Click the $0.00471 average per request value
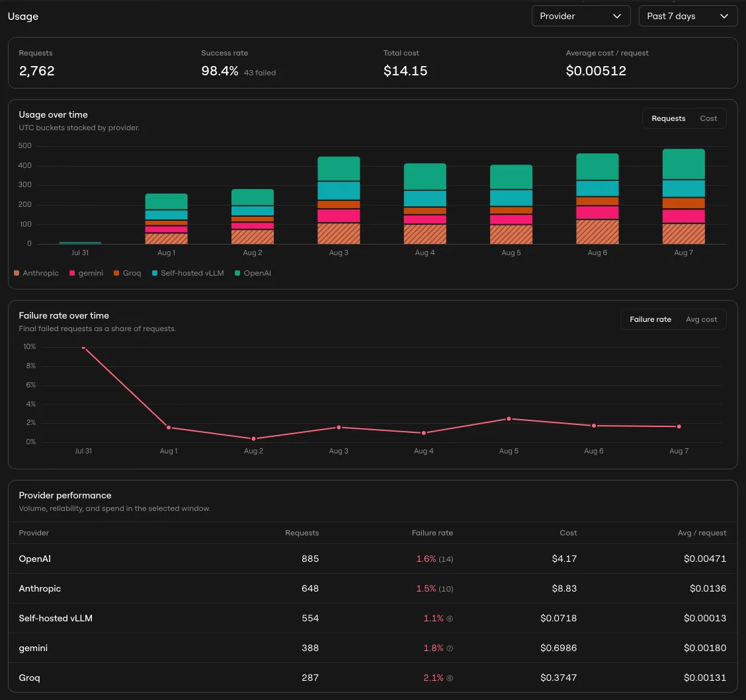Image resolution: width=746 pixels, height=700 pixels. click(705, 559)
